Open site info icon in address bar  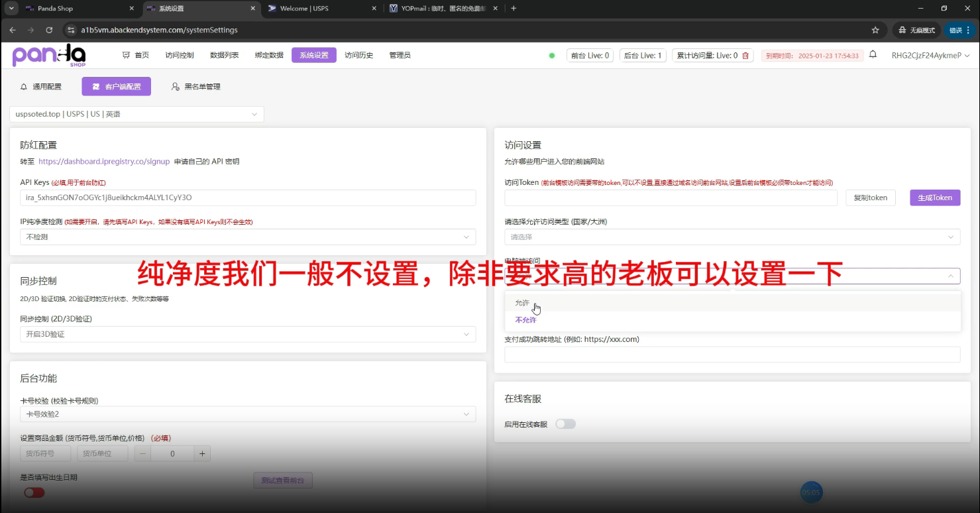tap(71, 30)
